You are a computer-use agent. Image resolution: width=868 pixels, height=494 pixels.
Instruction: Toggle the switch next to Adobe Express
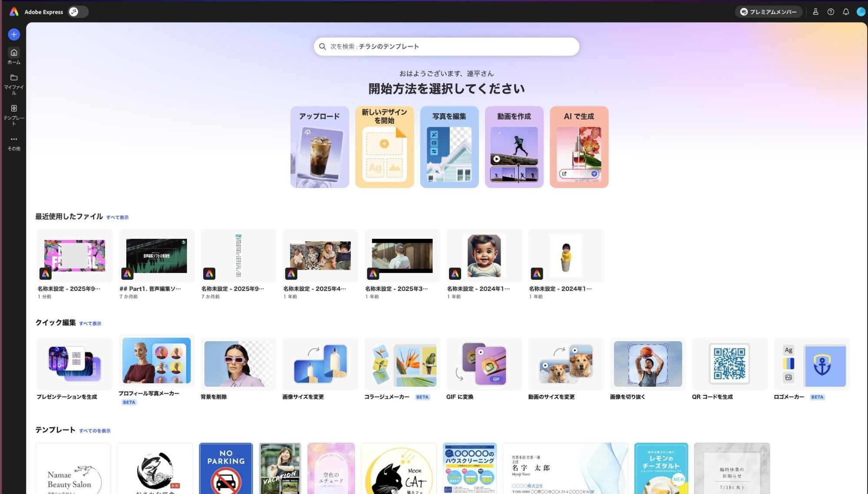[x=78, y=12]
